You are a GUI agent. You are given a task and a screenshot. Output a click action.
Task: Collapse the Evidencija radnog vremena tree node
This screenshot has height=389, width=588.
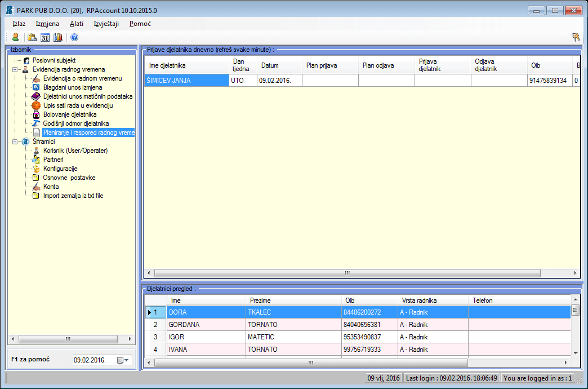pos(15,69)
